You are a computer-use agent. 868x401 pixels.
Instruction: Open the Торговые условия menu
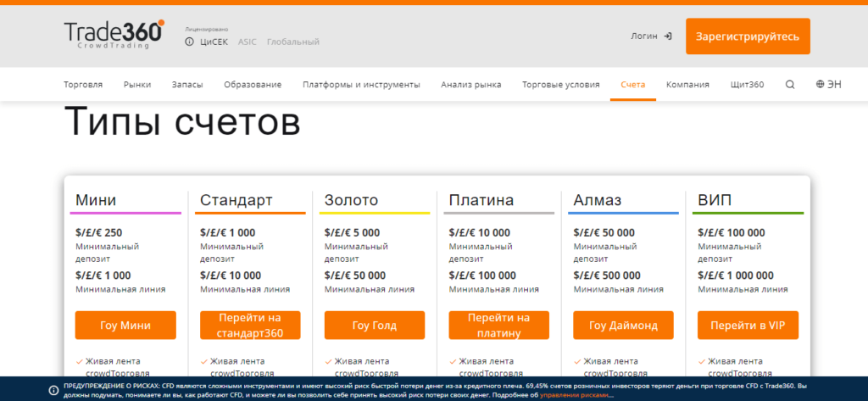tap(561, 85)
